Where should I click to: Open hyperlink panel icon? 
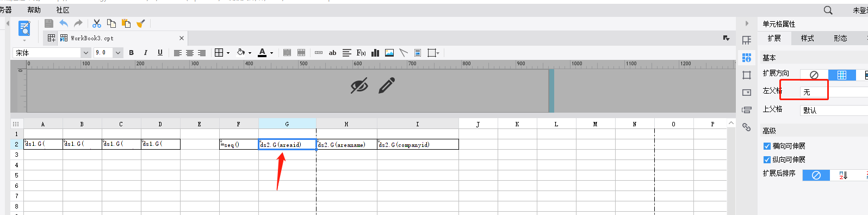[x=747, y=127]
